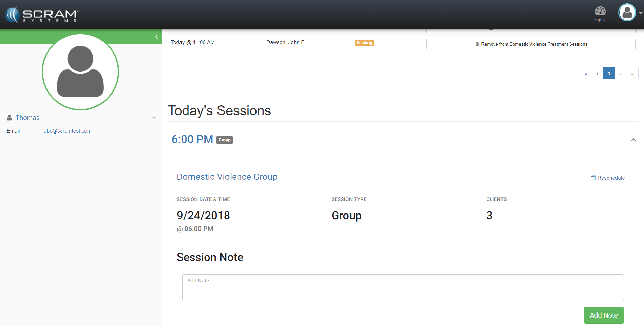Viewport: 644px width, 326px height.
Task: Focus the Add Note text area
Action: coord(403,288)
